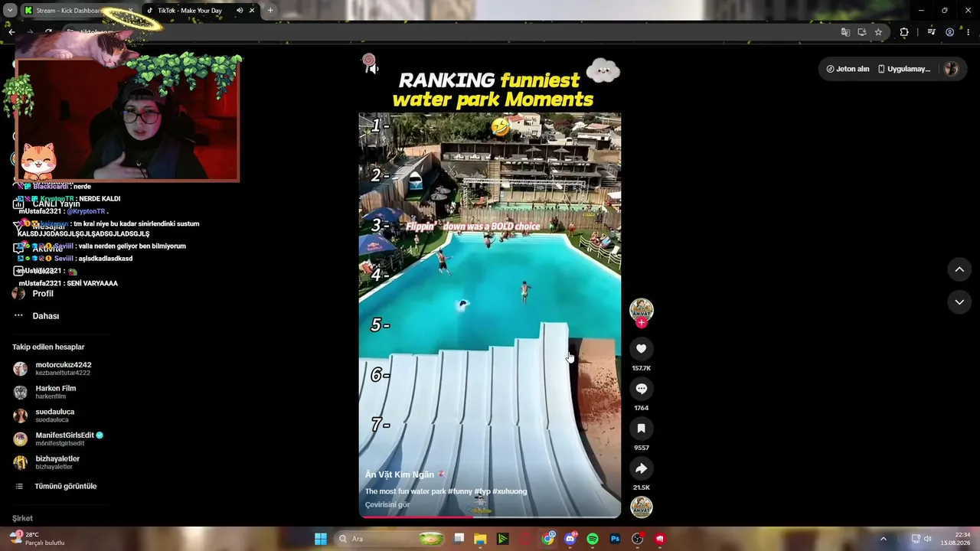Screen dimensions: 980x551
Task: Open the taskbar volume control
Action: coord(927,539)
